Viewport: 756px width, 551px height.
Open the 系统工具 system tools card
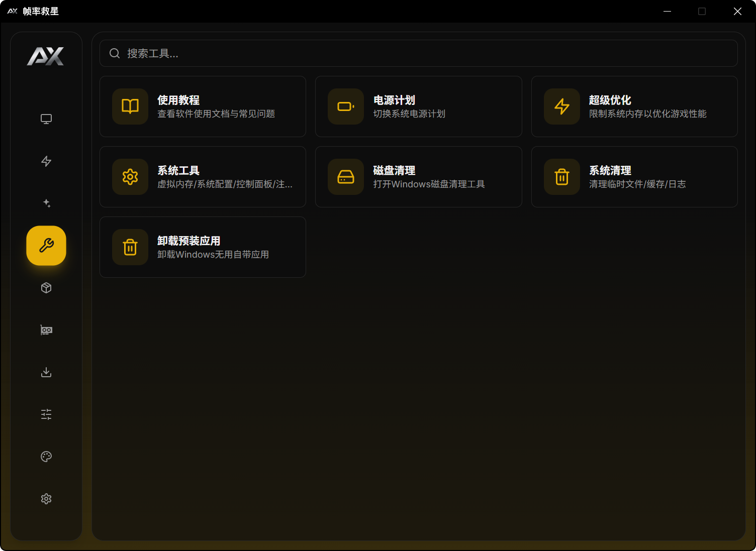coord(203,177)
